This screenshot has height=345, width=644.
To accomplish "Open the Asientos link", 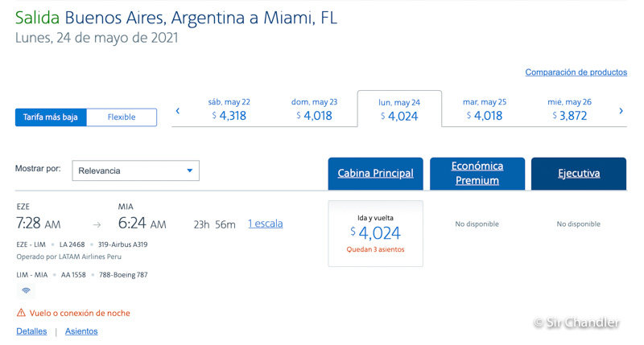I will click(x=81, y=331).
